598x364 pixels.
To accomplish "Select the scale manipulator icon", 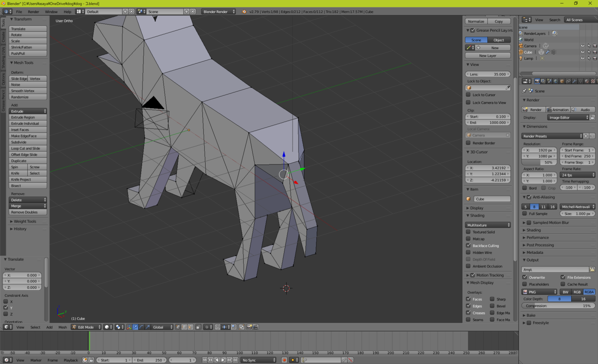I will [148, 327].
